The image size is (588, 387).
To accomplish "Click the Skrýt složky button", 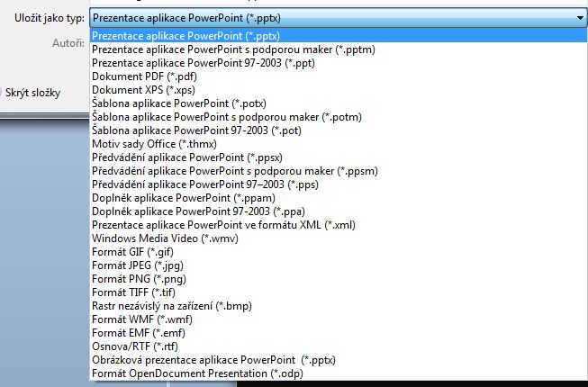I will 30,93.
